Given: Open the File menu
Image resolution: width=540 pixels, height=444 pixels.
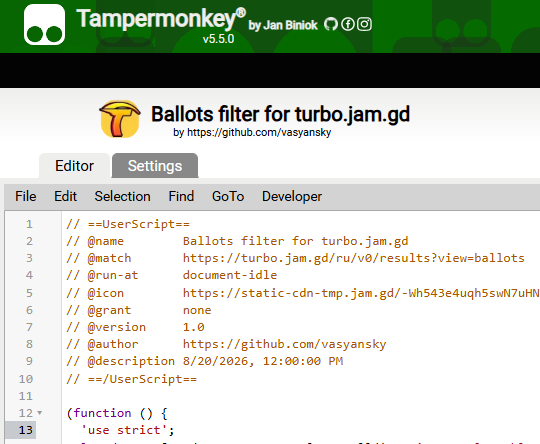Looking at the screenshot, I should (x=25, y=196).
